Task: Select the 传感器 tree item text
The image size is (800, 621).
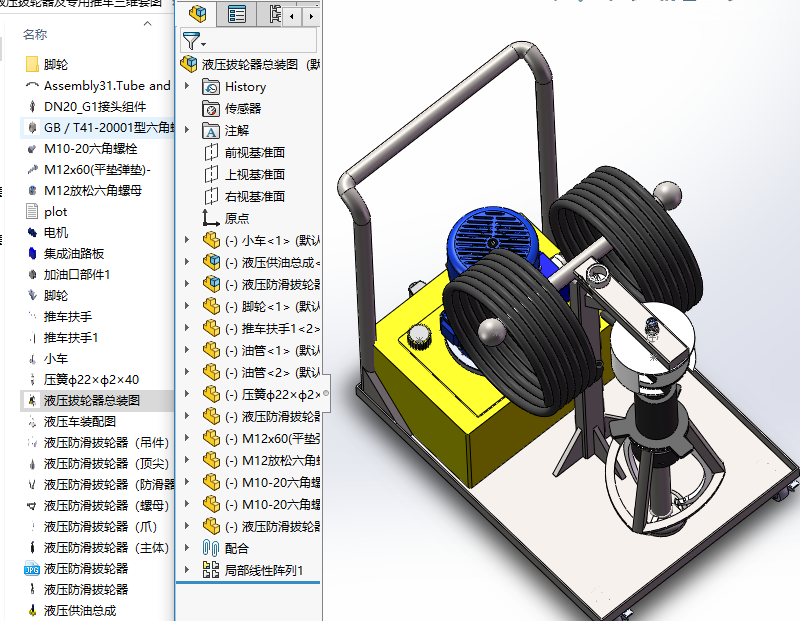Action: tap(243, 109)
